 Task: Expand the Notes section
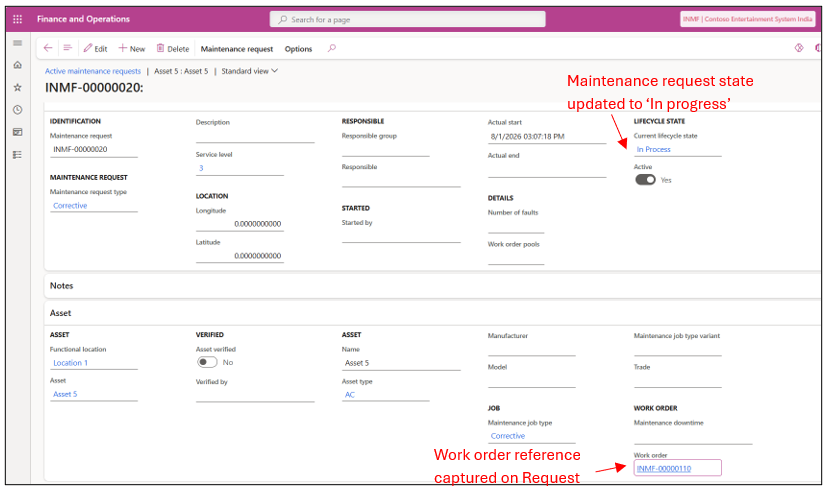[x=62, y=286]
